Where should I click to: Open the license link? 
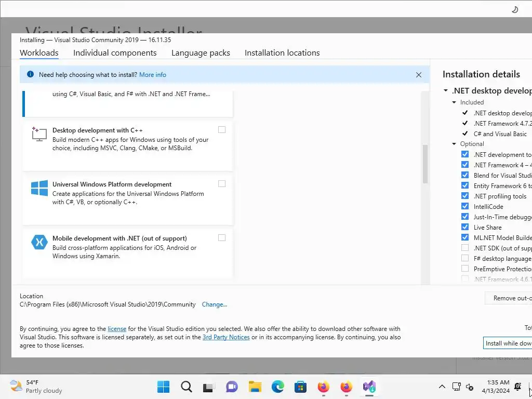pos(117,329)
